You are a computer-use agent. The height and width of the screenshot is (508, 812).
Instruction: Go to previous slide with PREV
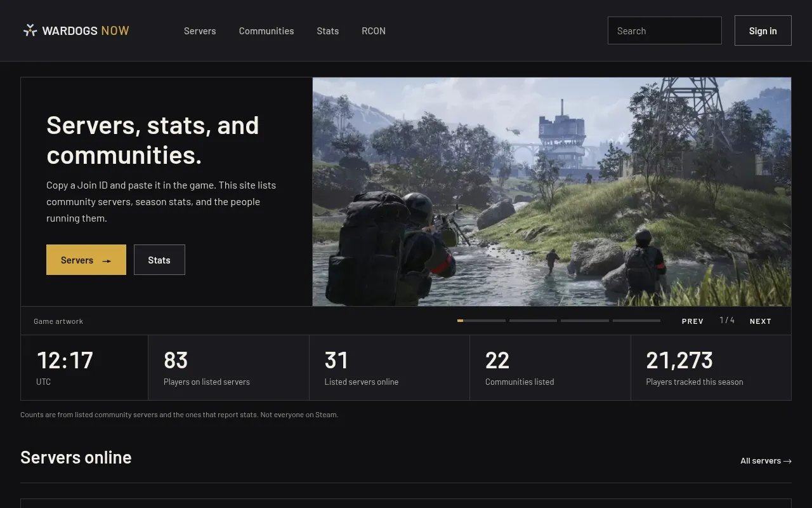coord(693,321)
